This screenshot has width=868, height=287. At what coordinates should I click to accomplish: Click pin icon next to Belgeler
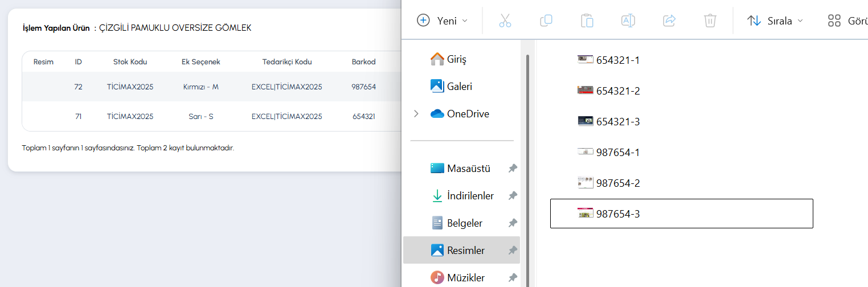tap(513, 223)
